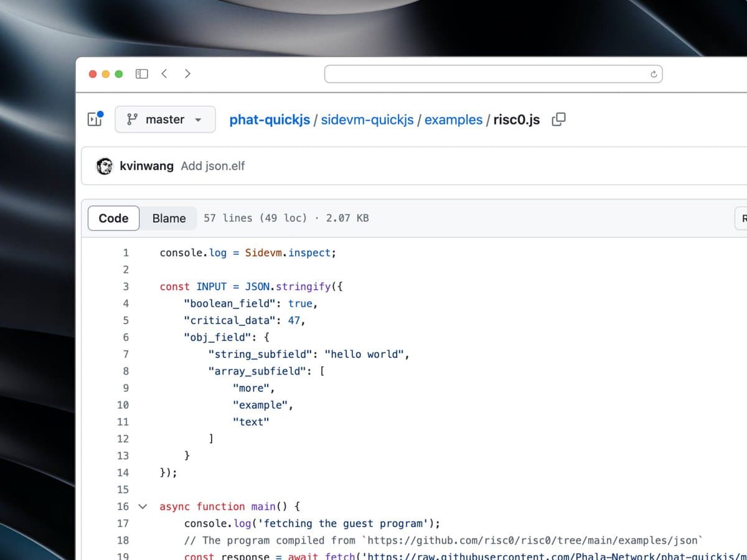
Task: Click the Safari sidebar toggle icon
Action: coord(142,74)
